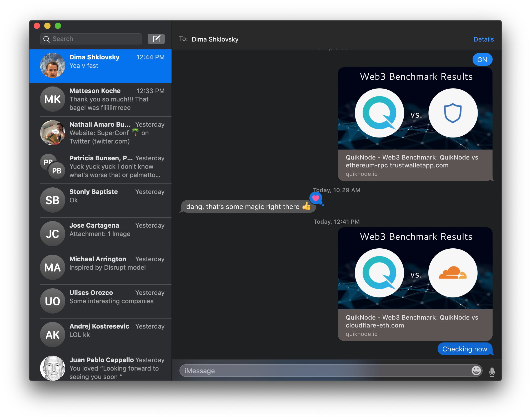531x420 pixels.
Task: Open the Stonly Baptiste conversation
Action: click(x=101, y=201)
